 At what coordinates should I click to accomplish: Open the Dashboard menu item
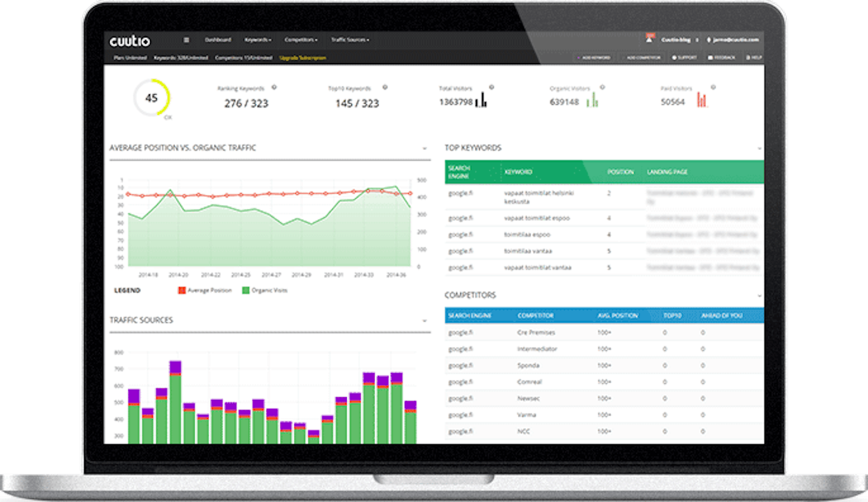pos(217,40)
